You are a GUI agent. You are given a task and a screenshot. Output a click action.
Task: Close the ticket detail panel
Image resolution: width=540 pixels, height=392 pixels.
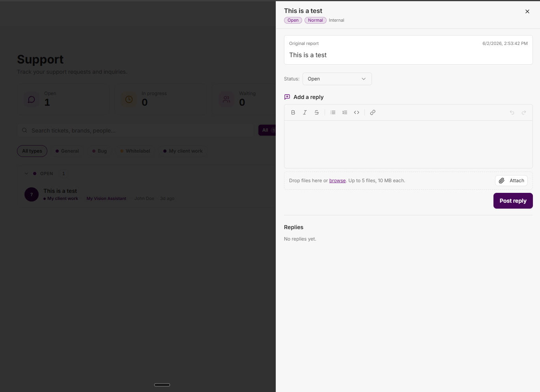point(527,11)
